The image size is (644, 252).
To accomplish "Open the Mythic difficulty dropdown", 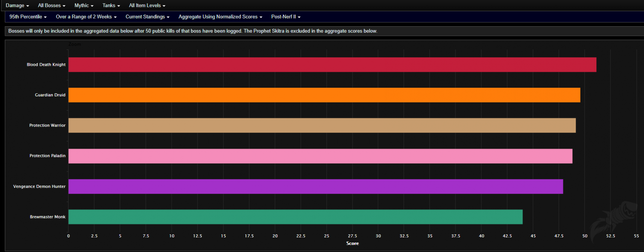I will (84, 6).
